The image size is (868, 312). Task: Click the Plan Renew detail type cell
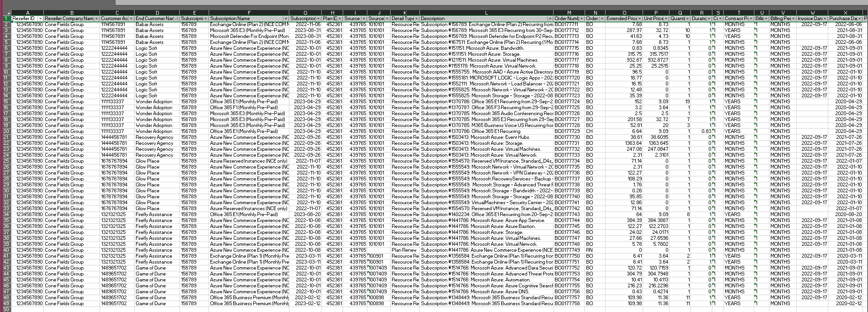click(x=405, y=250)
